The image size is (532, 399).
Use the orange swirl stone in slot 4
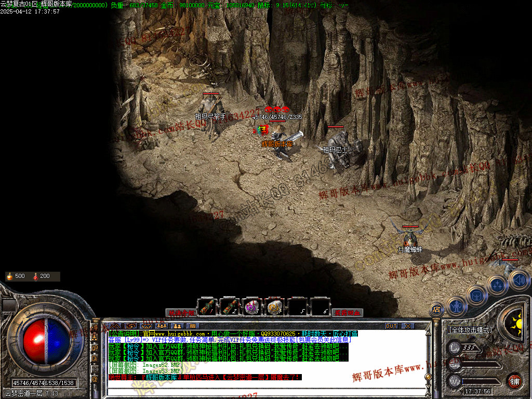[274, 307]
